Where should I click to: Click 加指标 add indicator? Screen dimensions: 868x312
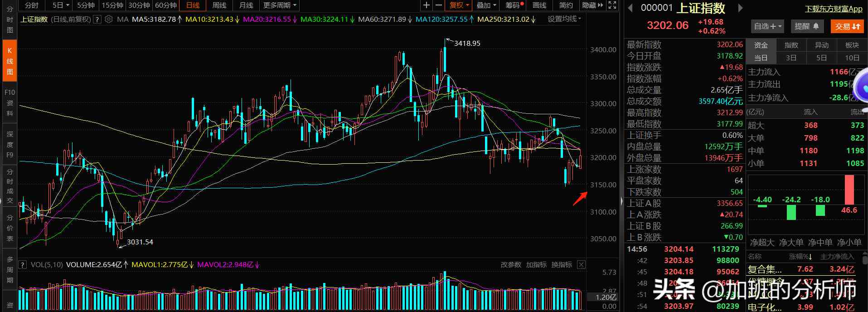point(536,264)
